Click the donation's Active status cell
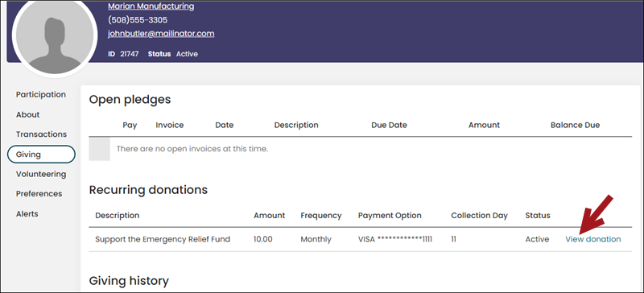This screenshot has height=293, width=644. [537, 239]
